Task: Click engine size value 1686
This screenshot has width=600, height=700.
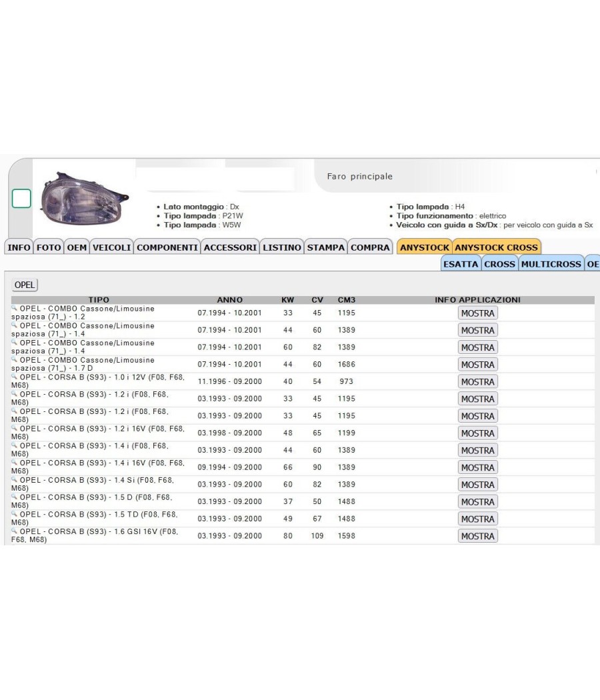Action: click(347, 365)
